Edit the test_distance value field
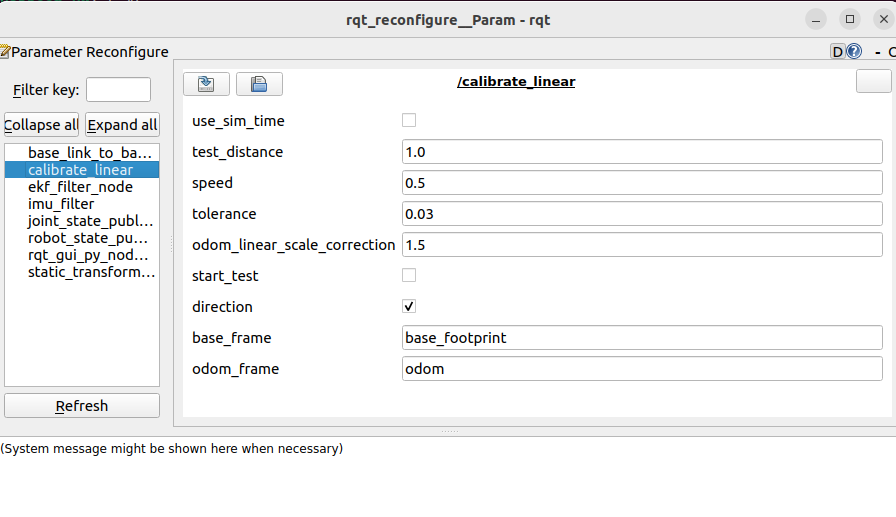The image size is (896, 517). [x=642, y=152]
